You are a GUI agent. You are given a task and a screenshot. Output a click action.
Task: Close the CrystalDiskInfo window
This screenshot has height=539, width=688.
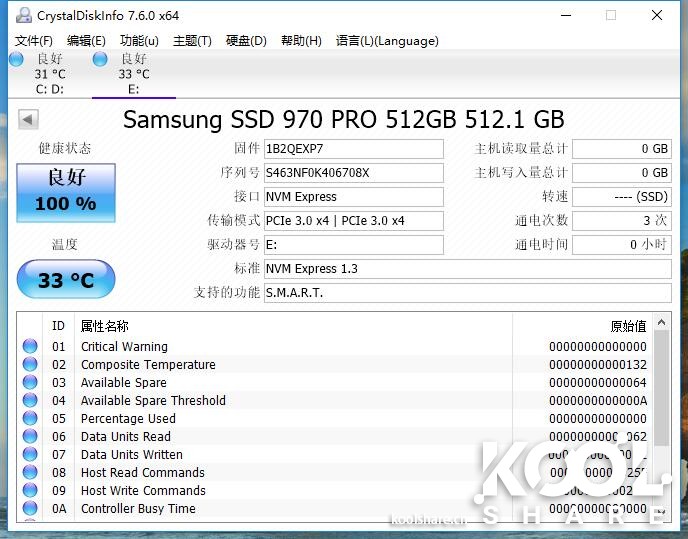click(657, 15)
